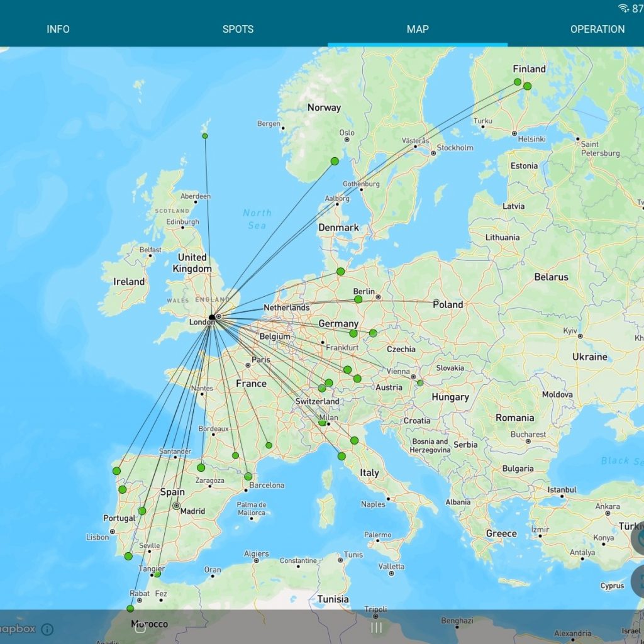The width and height of the screenshot is (644, 644).
Task: Open recent apps with three-bars button
Action: pos(377,627)
